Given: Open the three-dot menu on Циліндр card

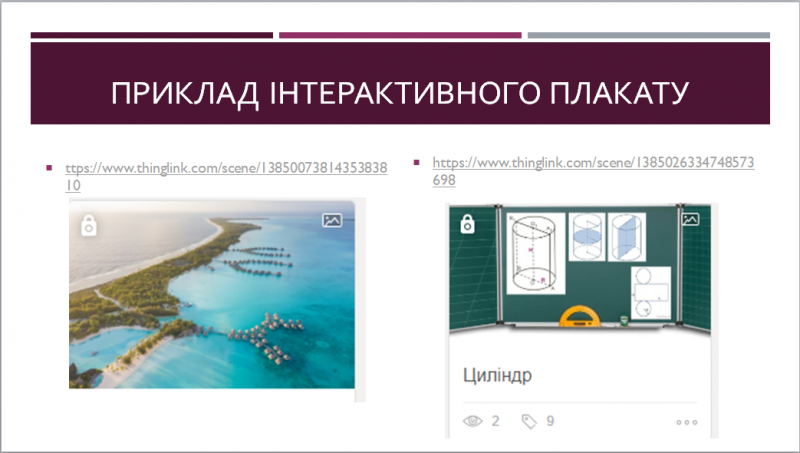Looking at the screenshot, I should 686,422.
